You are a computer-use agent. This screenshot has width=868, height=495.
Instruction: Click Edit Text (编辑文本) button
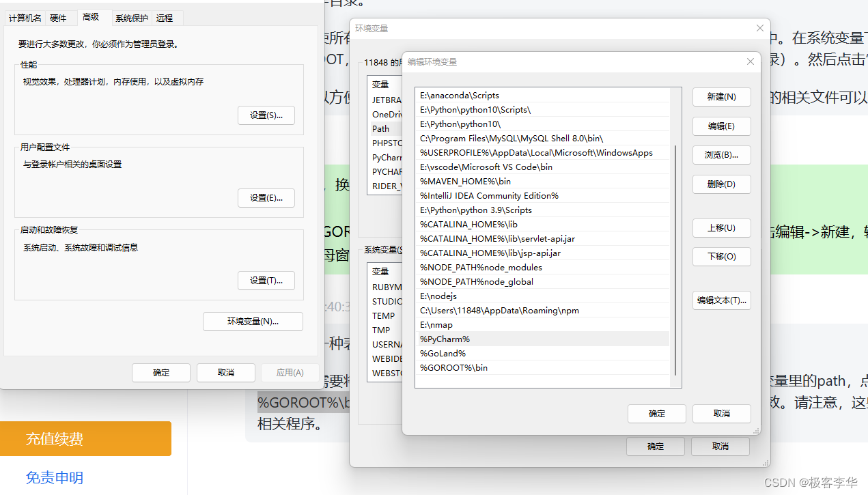point(721,300)
